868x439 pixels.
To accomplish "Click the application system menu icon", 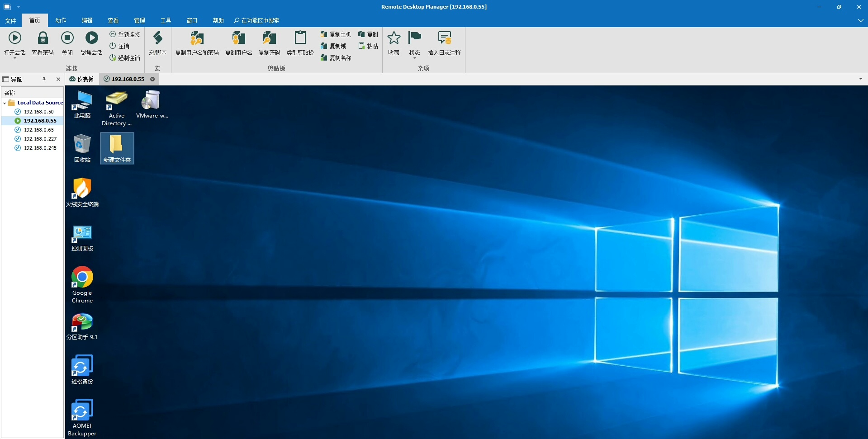I will pyautogui.click(x=7, y=7).
